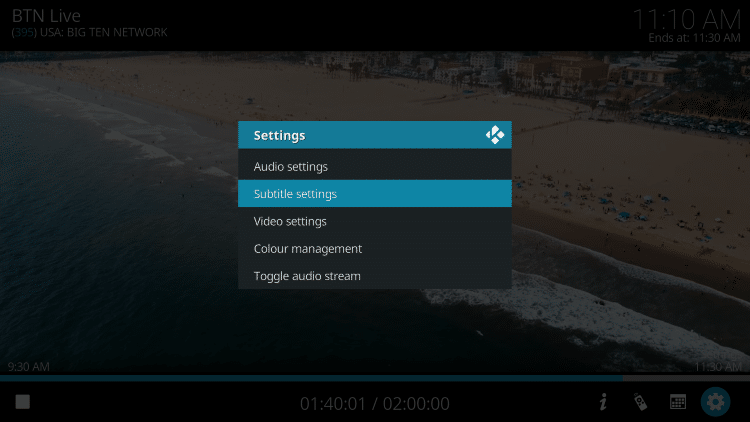Toggle audio stream from the Settings menu

pyautogui.click(x=375, y=276)
